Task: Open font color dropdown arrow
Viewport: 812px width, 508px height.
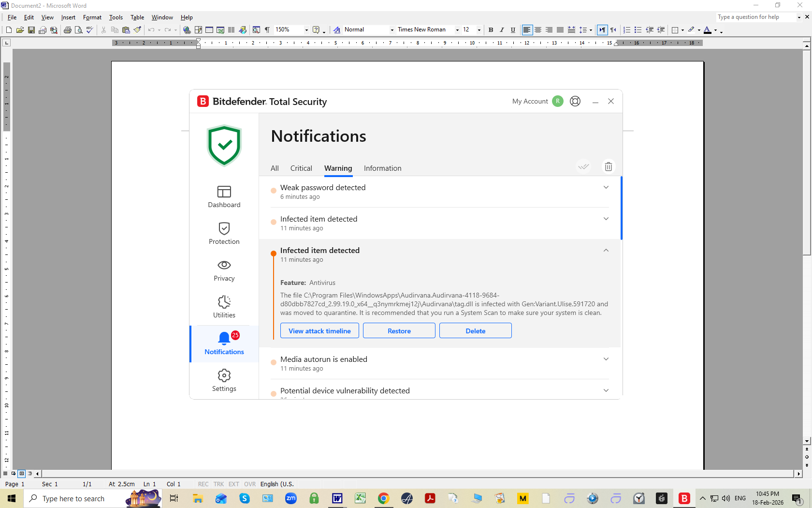Action: [716, 30]
